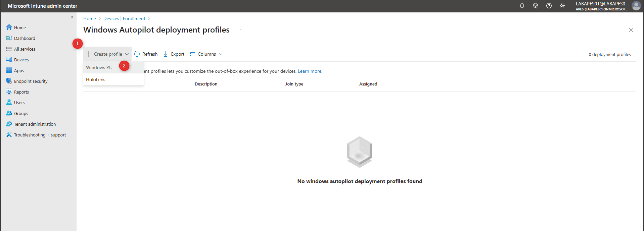
Task: Open help question mark icon
Action: (549, 6)
